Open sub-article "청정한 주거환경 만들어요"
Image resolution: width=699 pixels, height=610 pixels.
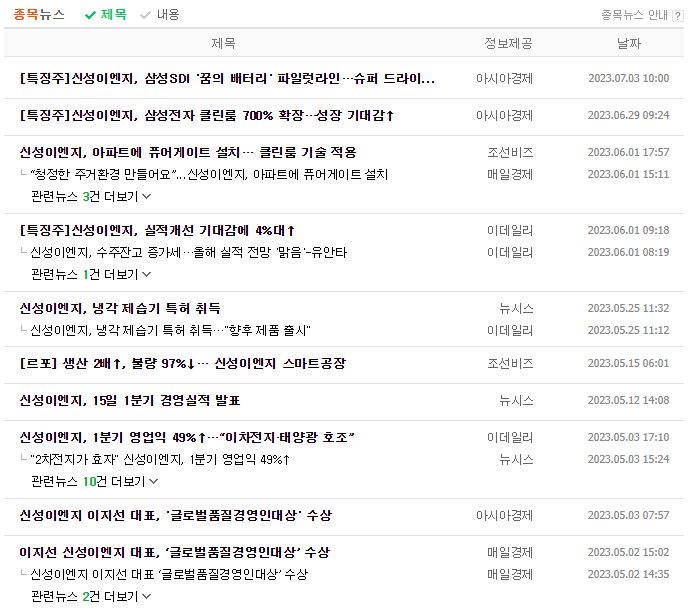[x=209, y=174]
